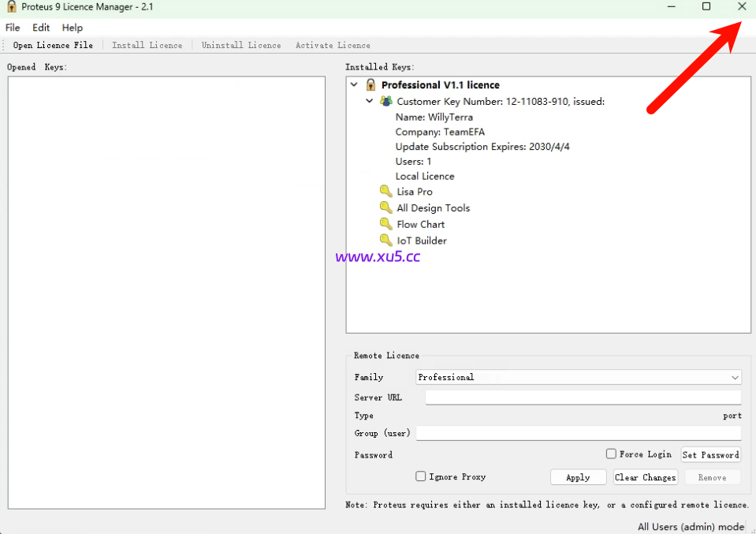Click Open Licence File in the toolbar
Screen dimensions: 756x534
(x=53, y=46)
